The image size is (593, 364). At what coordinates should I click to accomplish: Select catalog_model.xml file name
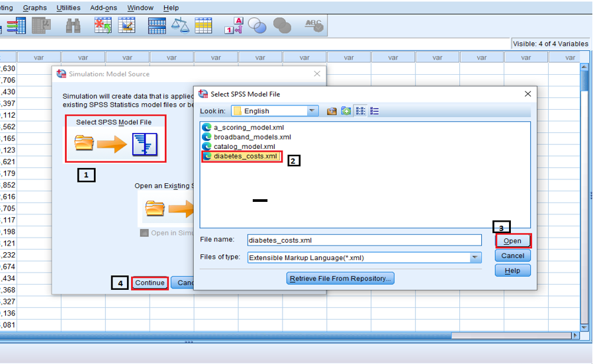pyautogui.click(x=244, y=146)
